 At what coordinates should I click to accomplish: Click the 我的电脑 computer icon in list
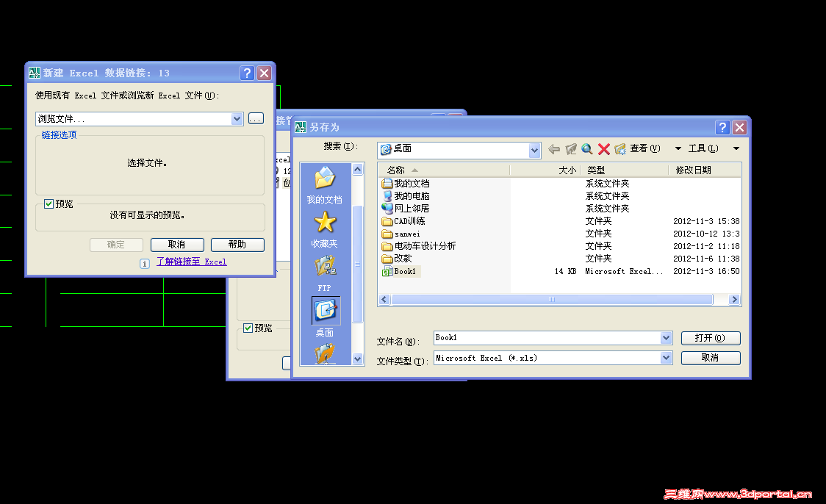pyautogui.click(x=387, y=196)
